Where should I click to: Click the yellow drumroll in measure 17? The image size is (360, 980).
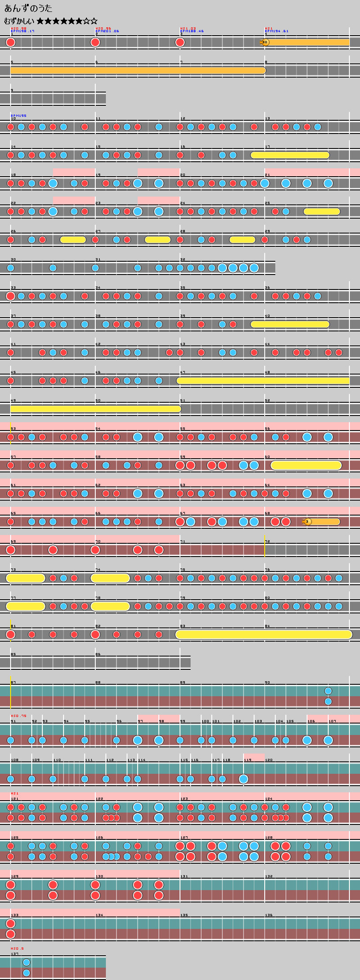pos(290,155)
